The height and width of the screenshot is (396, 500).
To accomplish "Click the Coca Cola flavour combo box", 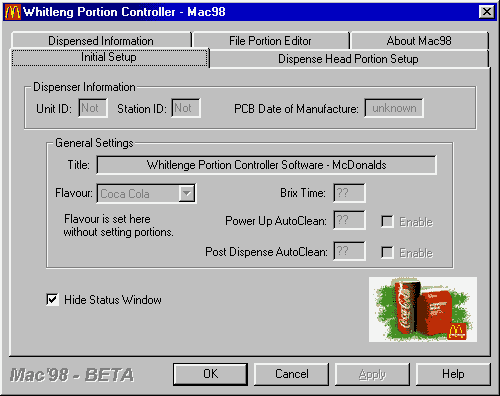I will (146, 193).
